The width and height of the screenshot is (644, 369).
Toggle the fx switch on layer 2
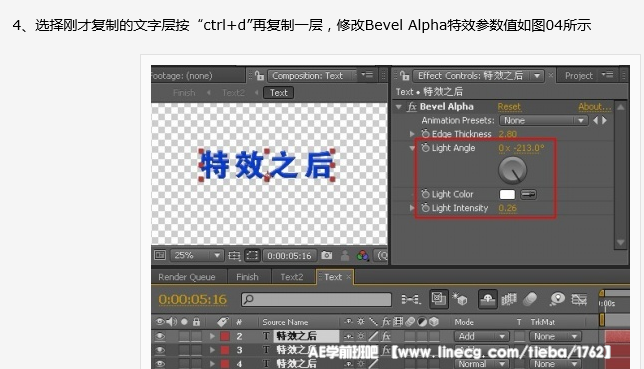(386, 337)
